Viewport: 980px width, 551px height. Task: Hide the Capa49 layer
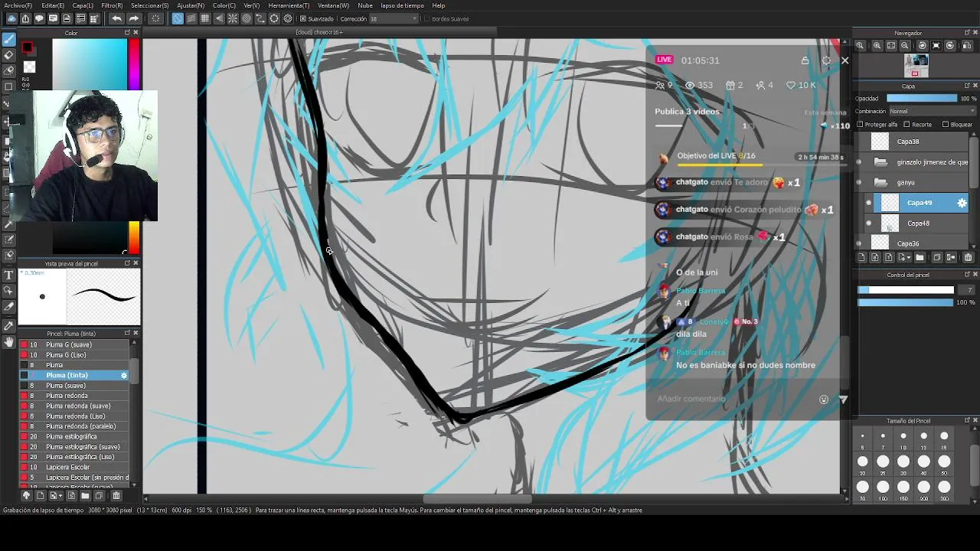868,203
